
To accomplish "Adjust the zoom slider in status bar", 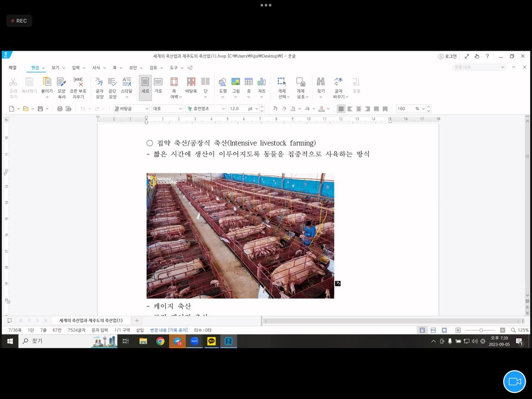I will pos(481,330).
